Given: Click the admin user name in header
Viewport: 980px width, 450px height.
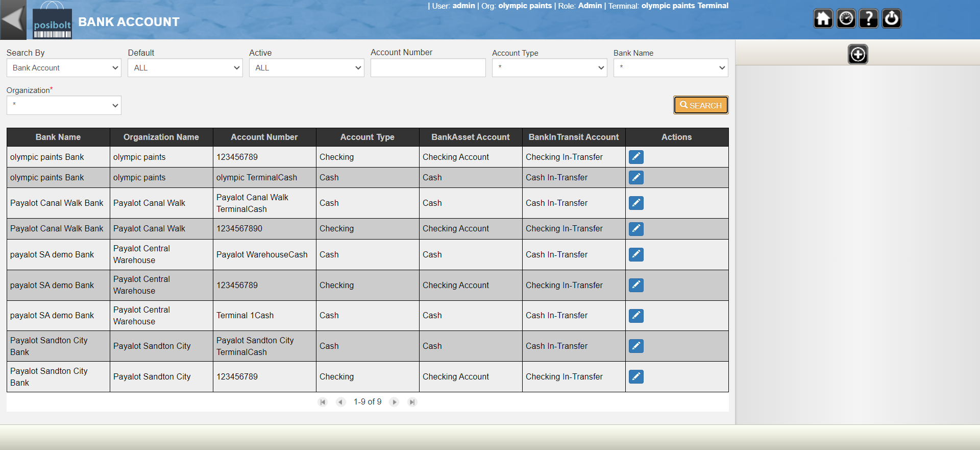Looking at the screenshot, I should (x=463, y=6).
